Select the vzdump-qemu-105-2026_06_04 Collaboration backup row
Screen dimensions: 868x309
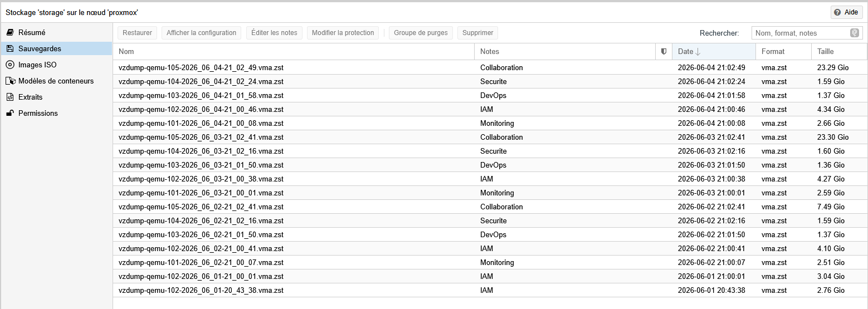[490, 67]
